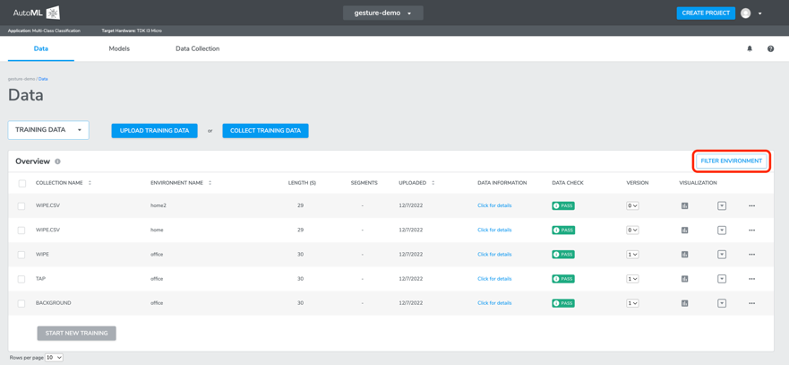Click the TAP collection name
This screenshot has width=790, height=366.
41,279
